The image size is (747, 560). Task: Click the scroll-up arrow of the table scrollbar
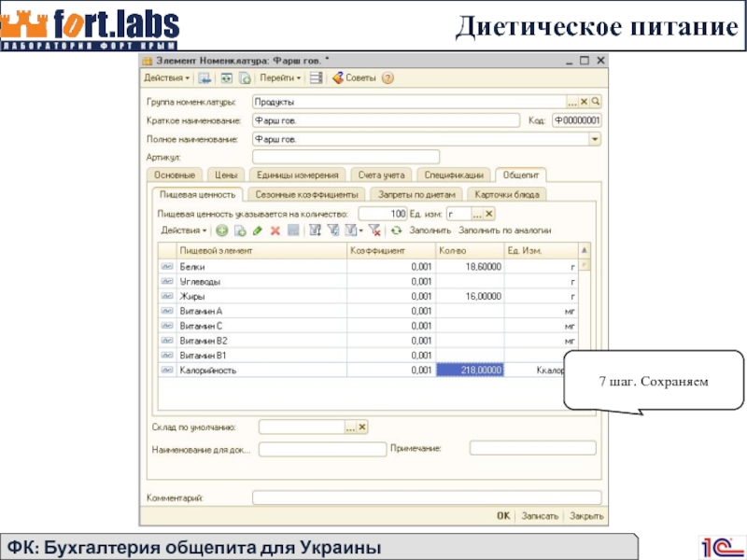pos(585,250)
